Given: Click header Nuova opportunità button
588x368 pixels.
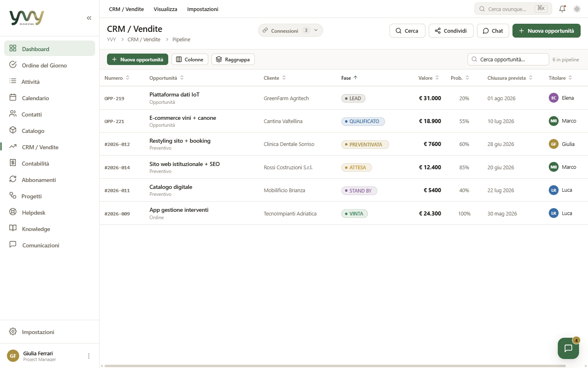Looking at the screenshot, I should tap(546, 31).
